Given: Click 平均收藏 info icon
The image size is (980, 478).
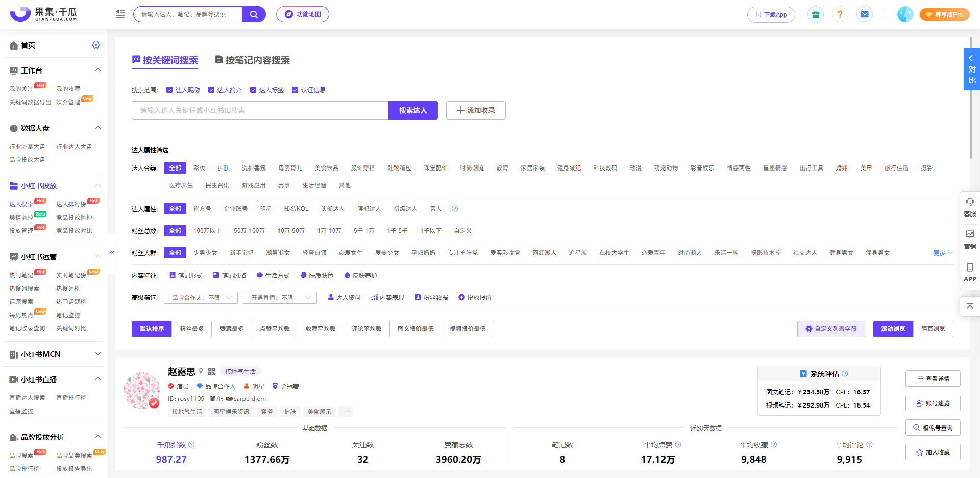Looking at the screenshot, I should tap(774, 445).
